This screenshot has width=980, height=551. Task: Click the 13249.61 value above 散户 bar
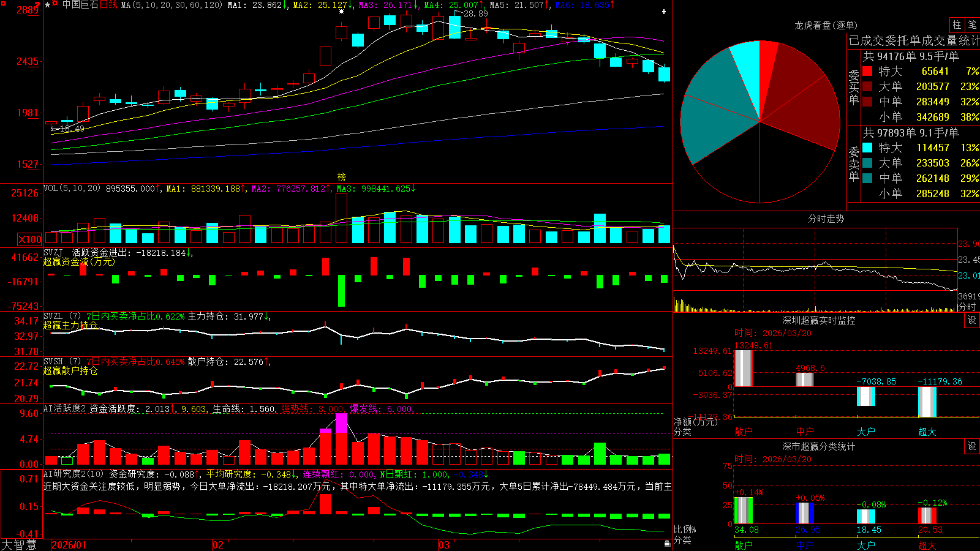(x=753, y=345)
